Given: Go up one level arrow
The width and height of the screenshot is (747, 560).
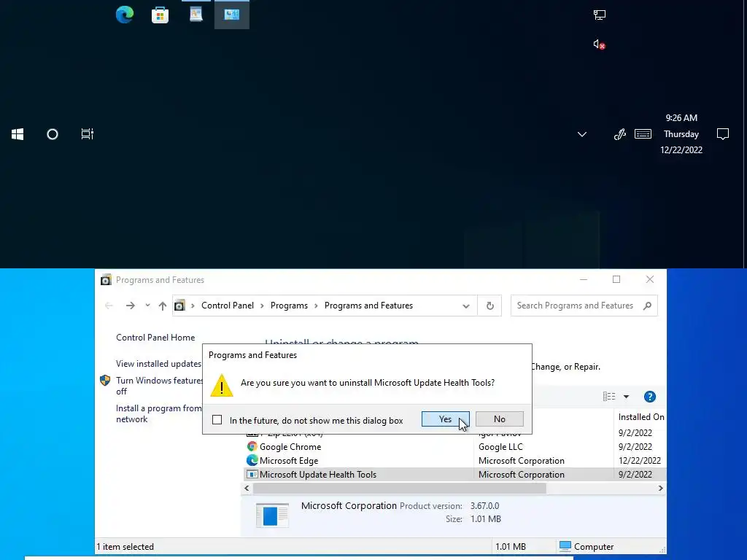Looking at the screenshot, I should (x=163, y=306).
